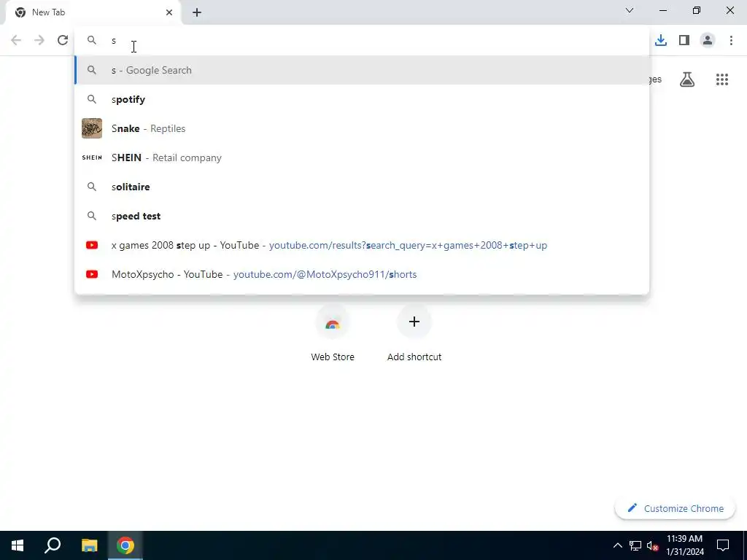The image size is (747, 560).
Task: Open Chrome's three-dot menu
Action: 731,41
